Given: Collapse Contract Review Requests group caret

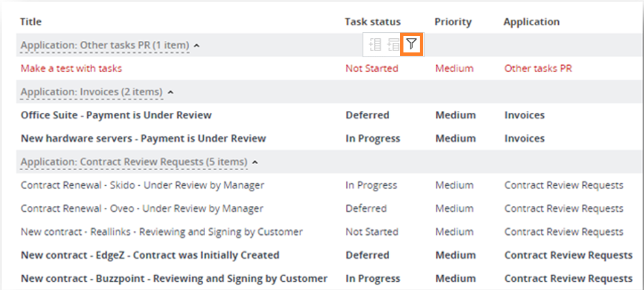Looking at the screenshot, I should [x=255, y=163].
